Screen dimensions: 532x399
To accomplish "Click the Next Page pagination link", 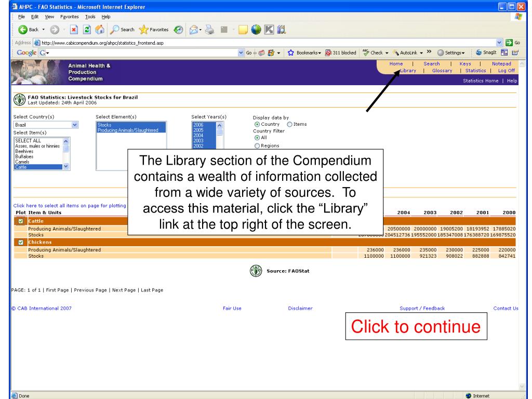I will pos(124,290).
